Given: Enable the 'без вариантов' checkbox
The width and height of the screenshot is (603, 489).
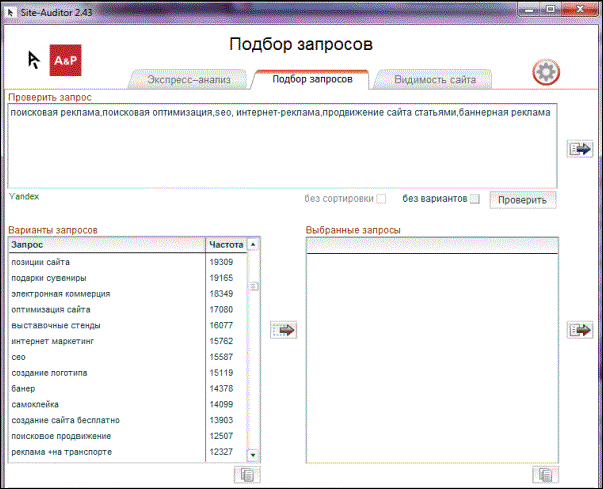Looking at the screenshot, I should tap(475, 199).
